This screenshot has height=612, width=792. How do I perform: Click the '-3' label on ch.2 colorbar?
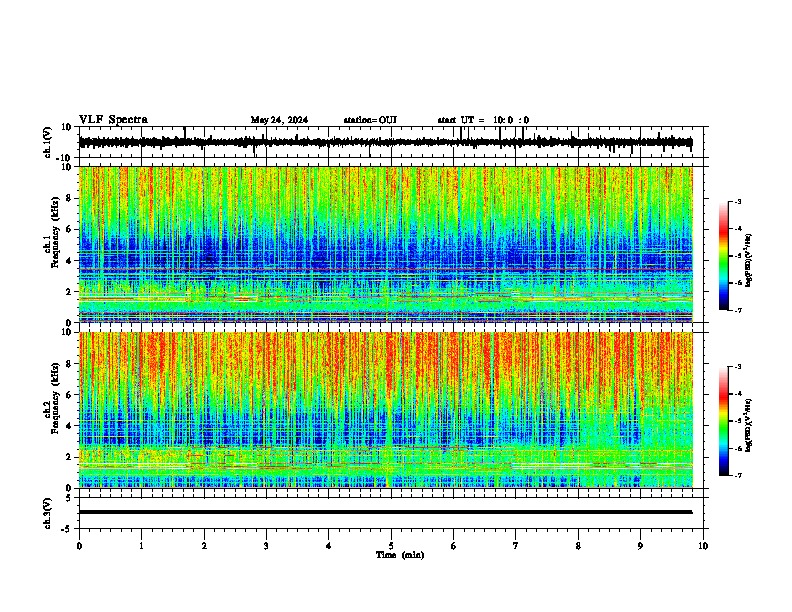click(x=738, y=367)
